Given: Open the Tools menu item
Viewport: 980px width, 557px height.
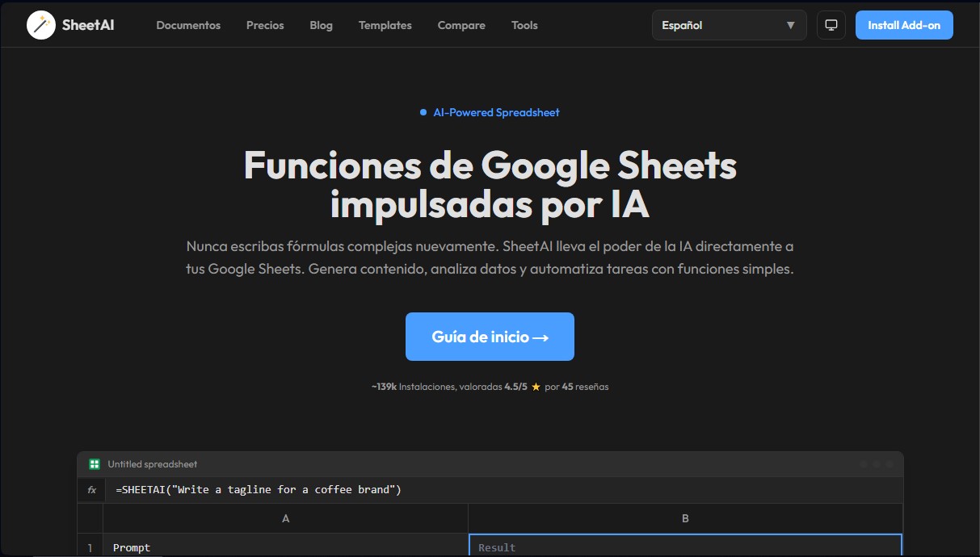Looking at the screenshot, I should (524, 25).
